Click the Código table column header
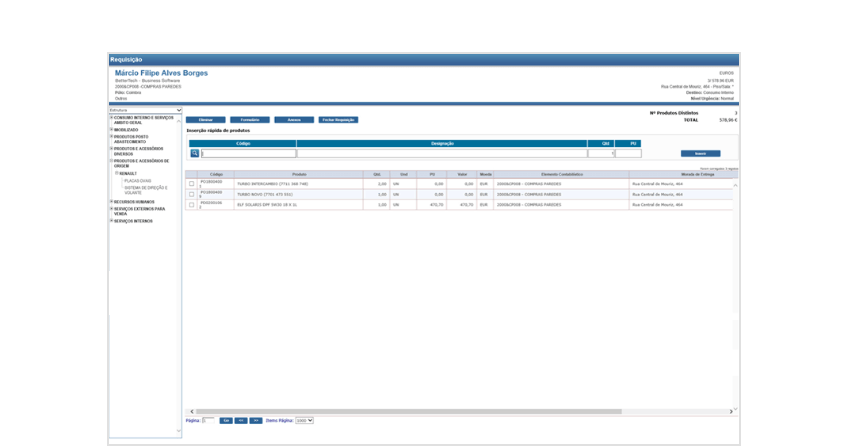The width and height of the screenshot is (848, 446). [x=216, y=175]
